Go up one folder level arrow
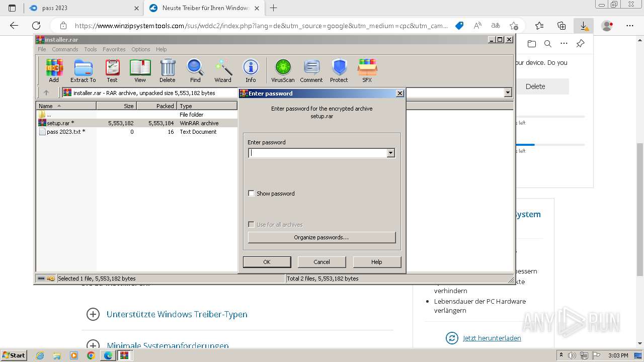Image resolution: width=644 pixels, height=362 pixels. [46, 93]
